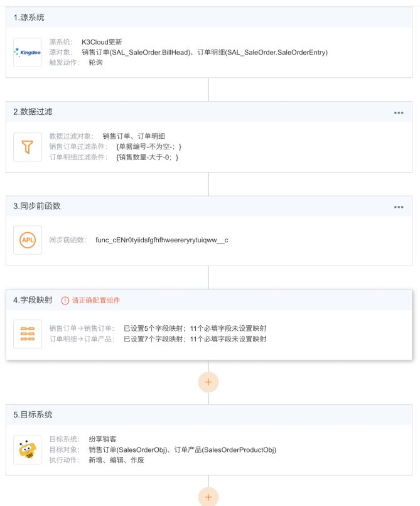The width and height of the screenshot is (420, 506).
Task: Click the APL function icon
Action: (x=28, y=240)
